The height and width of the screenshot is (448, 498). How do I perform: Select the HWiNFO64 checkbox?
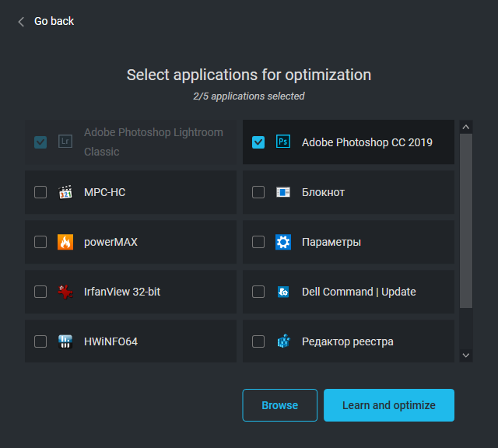point(40,341)
